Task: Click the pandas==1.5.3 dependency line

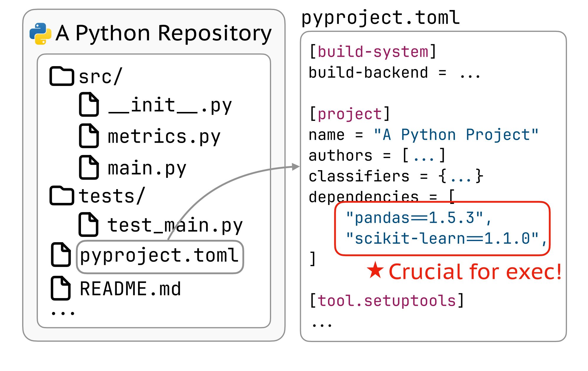Action: 418,218
